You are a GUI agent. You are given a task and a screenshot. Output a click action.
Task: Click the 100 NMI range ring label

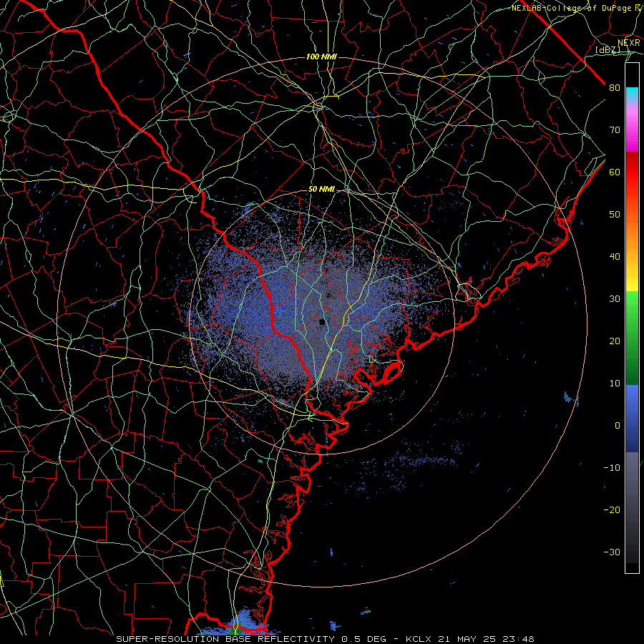[321, 57]
